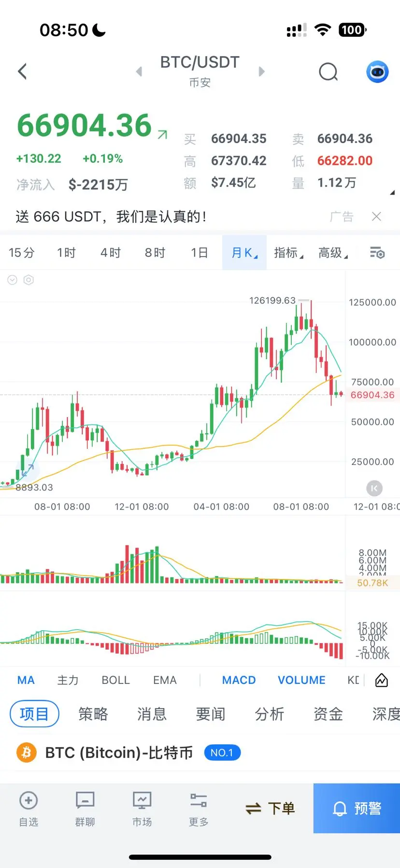The width and height of the screenshot is (400, 868).
Task: Toggle the 主力 main indicator
Action: tap(68, 680)
